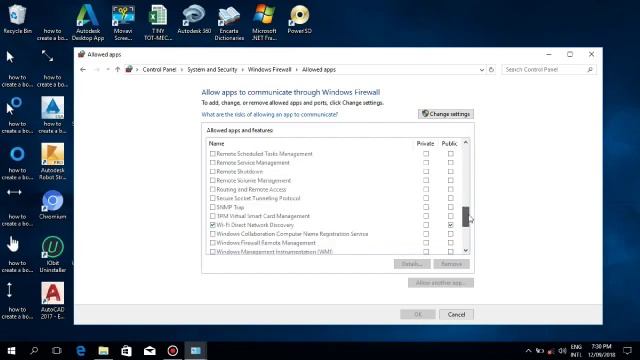Open Autodesk Desktop App shortcut

tap(88, 22)
